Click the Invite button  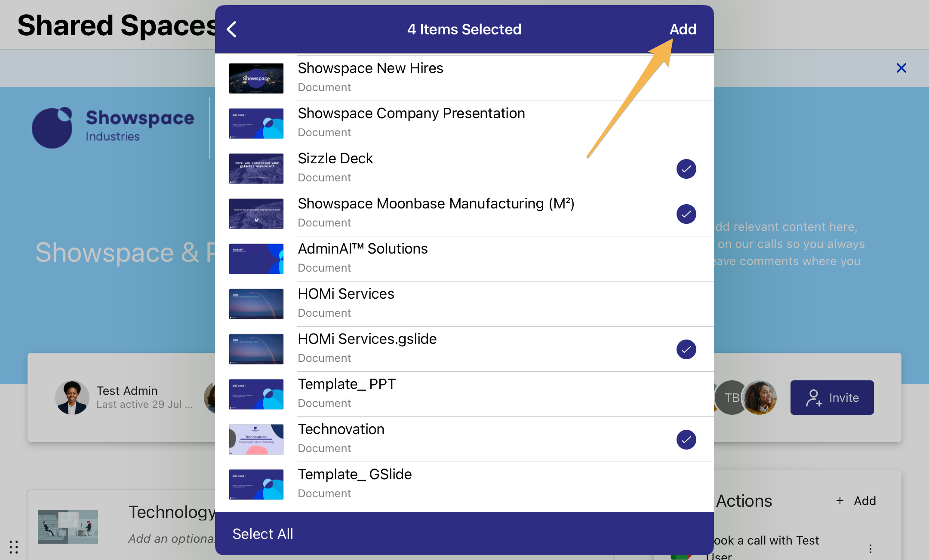pyautogui.click(x=832, y=398)
